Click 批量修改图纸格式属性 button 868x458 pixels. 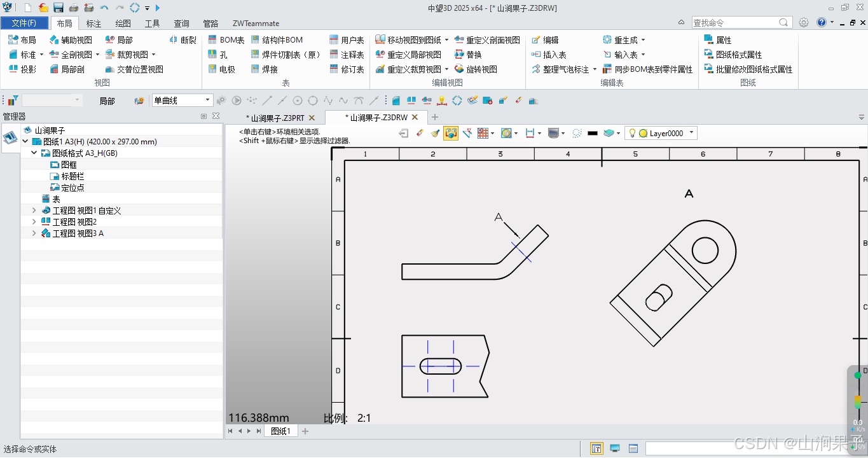pyautogui.click(x=748, y=69)
